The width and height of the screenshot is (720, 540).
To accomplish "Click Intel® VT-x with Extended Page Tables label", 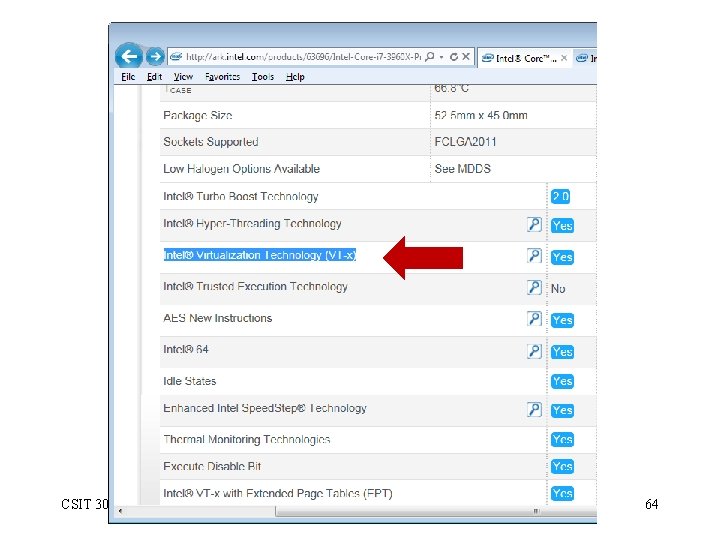I will pyautogui.click(x=278, y=494).
